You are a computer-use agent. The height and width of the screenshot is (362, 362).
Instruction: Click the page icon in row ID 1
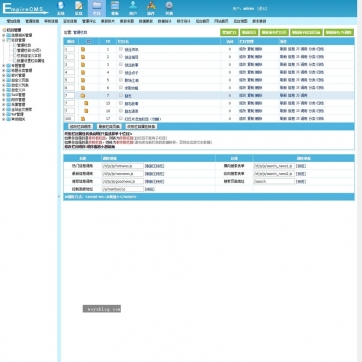tap(83, 49)
